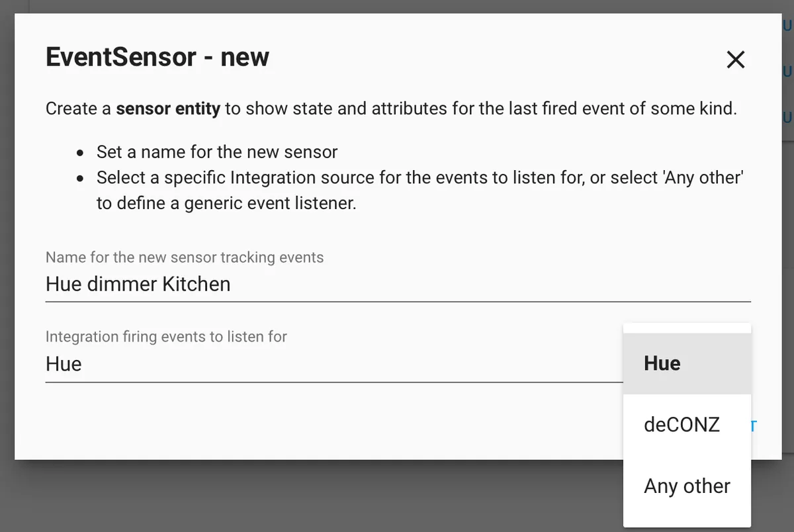Viewport: 794px width, 532px height.
Task: Click the underline beneath the Hue integration value
Action: point(334,382)
